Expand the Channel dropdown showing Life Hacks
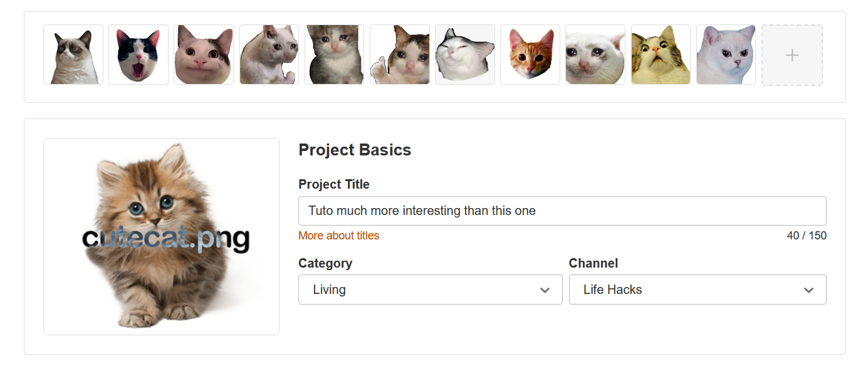 coord(697,290)
